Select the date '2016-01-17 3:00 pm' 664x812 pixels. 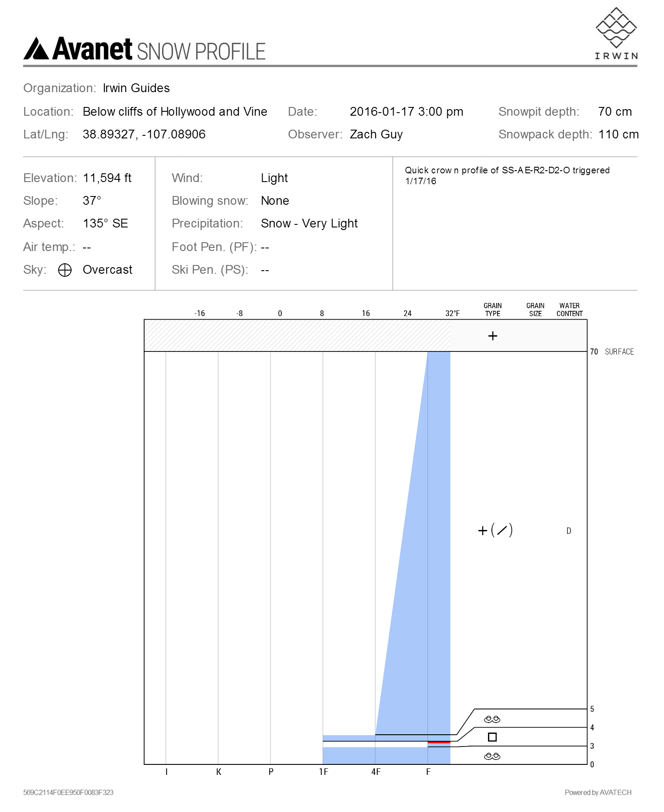[406, 112]
